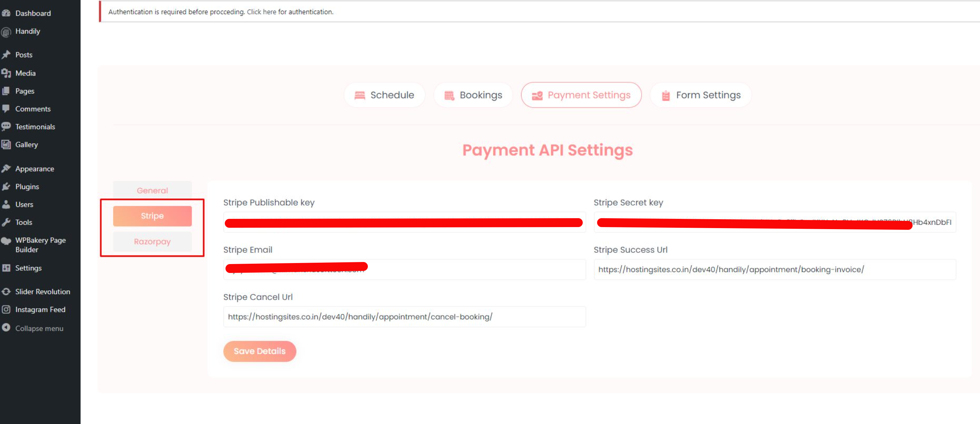Click the Media library icon

6,73
